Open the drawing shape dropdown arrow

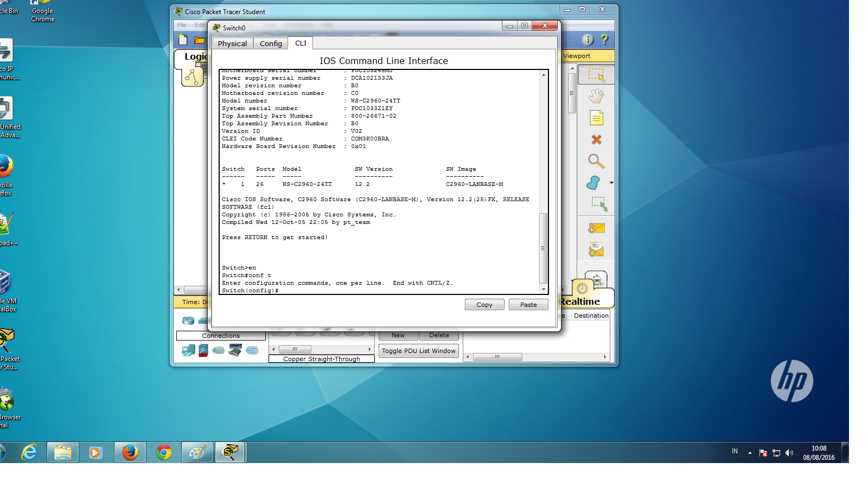click(611, 183)
